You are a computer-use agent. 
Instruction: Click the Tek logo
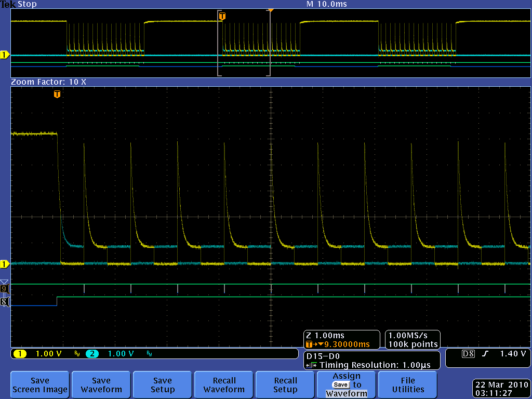click(x=8, y=4)
